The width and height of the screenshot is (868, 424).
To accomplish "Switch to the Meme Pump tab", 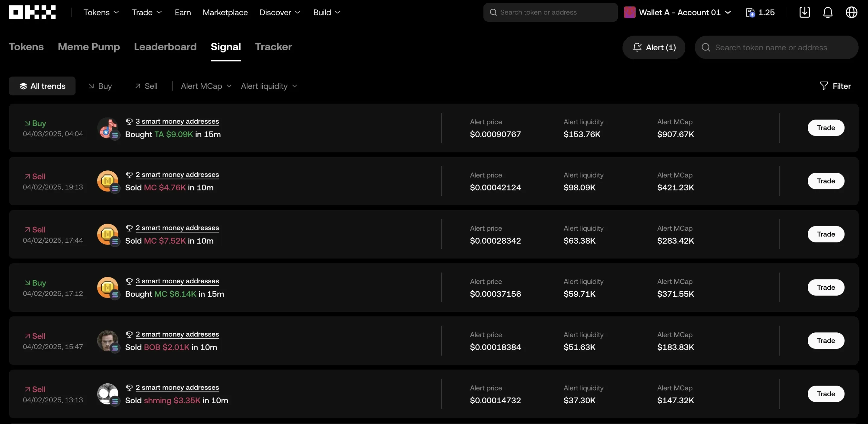I will pos(89,47).
